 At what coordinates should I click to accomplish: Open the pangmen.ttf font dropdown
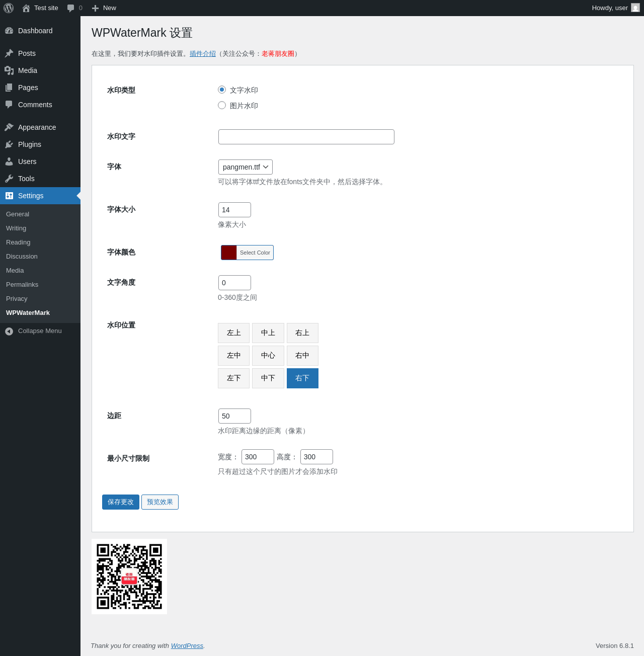click(246, 167)
